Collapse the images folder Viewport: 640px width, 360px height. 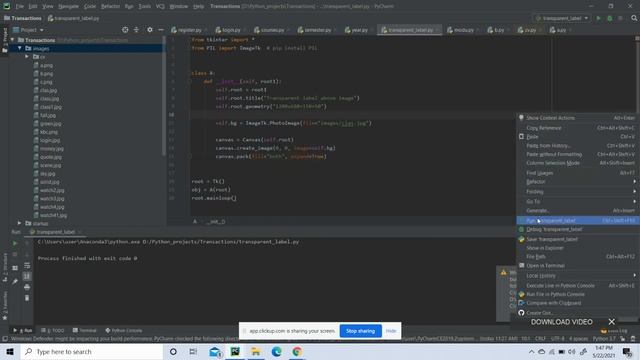coord(20,48)
